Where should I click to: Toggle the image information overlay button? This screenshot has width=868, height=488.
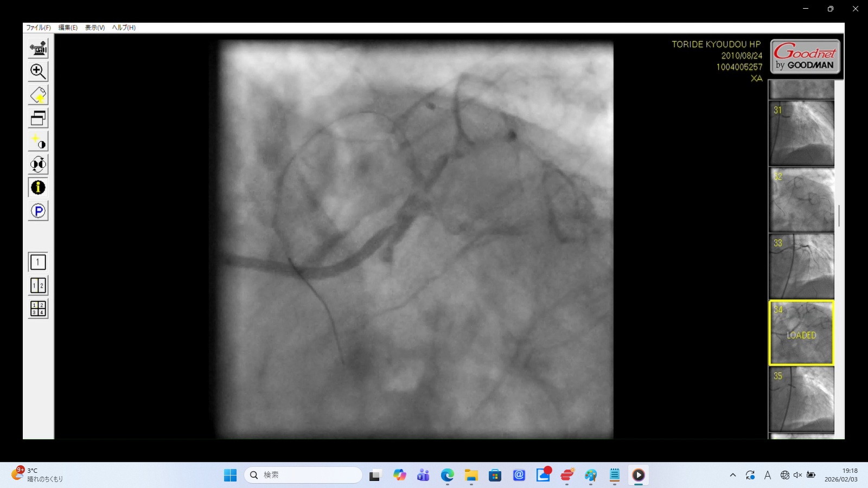[x=38, y=188]
